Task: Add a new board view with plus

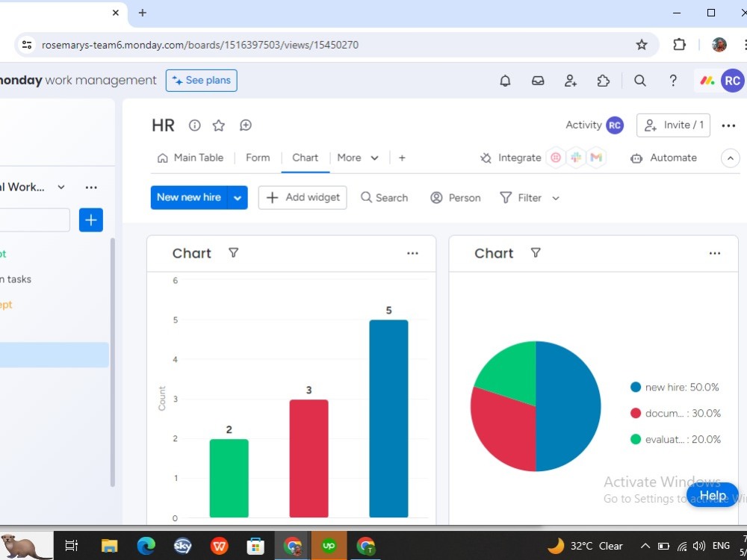Action: tap(402, 158)
